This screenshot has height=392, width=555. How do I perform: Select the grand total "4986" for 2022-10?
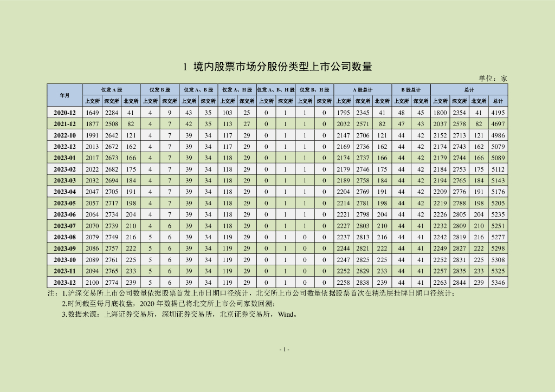pos(498,135)
